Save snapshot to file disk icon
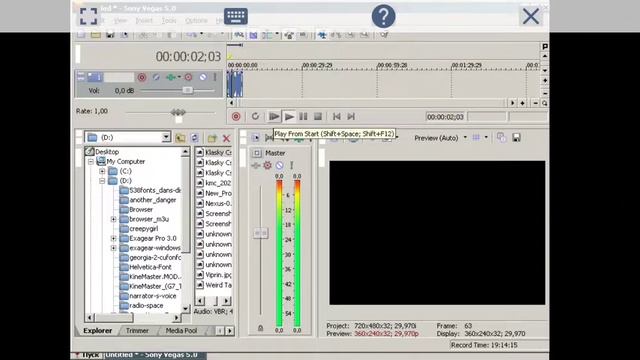The width and height of the screenshot is (640, 360). click(516, 138)
